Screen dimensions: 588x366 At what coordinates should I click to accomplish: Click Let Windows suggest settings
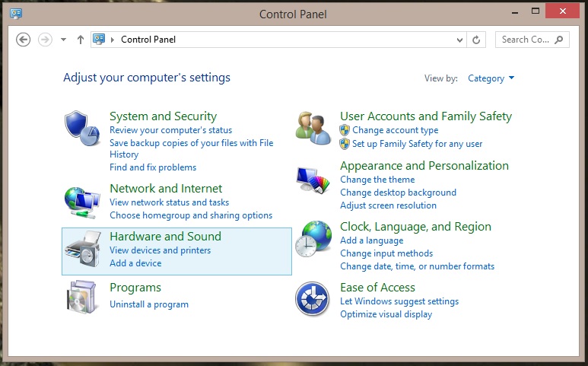pyautogui.click(x=399, y=301)
